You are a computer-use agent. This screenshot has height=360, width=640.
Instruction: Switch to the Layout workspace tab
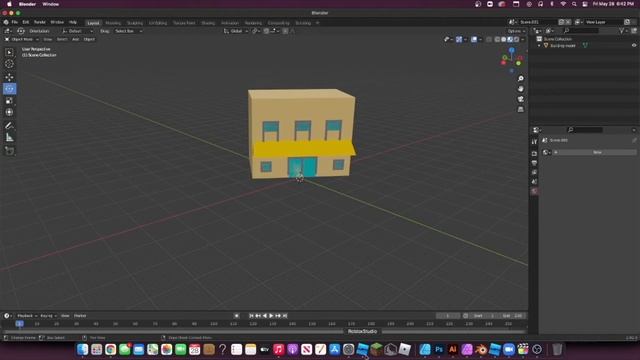(93, 23)
